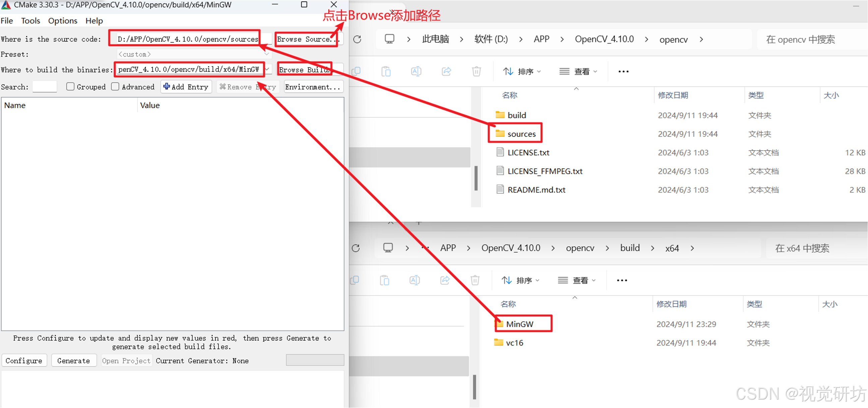Click the build breadcrumb in bottom Explorer
This screenshot has width=868, height=408.
630,248
